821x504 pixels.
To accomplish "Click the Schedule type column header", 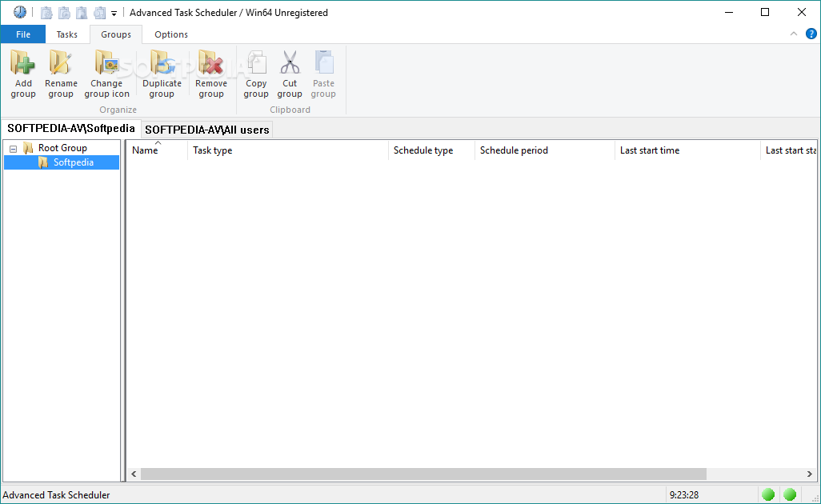I will click(x=431, y=150).
